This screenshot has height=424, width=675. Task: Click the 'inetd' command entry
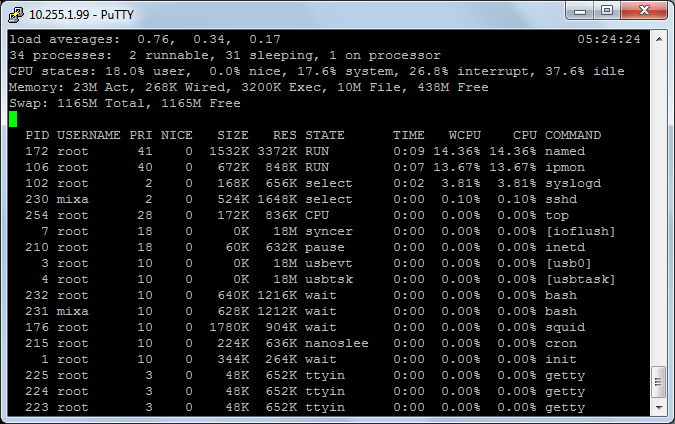click(565, 248)
